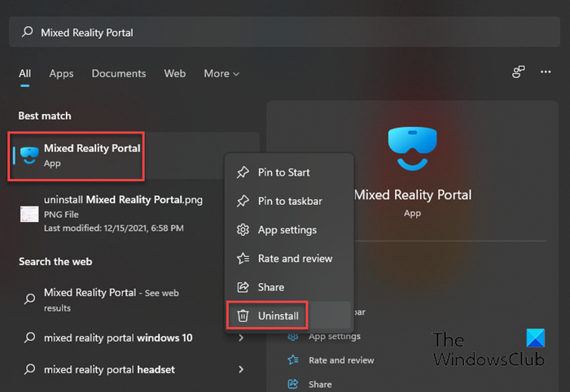Screen dimensions: 570x392
Task: Expand the headset suggestion chevron
Action: point(241,369)
